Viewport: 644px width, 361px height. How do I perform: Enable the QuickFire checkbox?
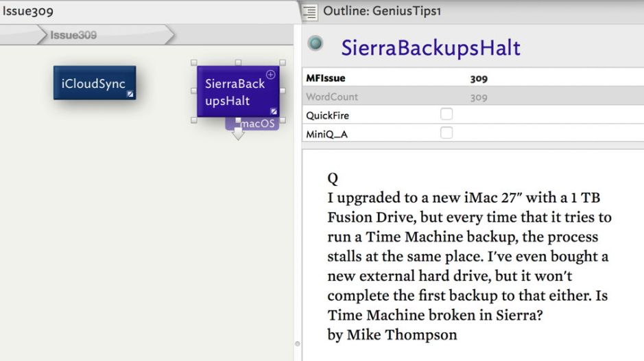coord(446,115)
